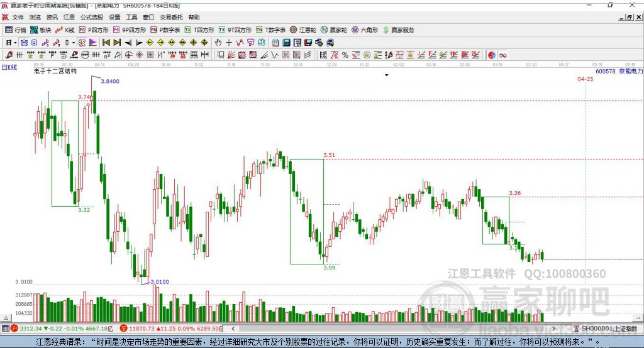The height and width of the screenshot is (348, 644).
Task: Click the 600578 京能电力 stock label
Action: [619, 71]
